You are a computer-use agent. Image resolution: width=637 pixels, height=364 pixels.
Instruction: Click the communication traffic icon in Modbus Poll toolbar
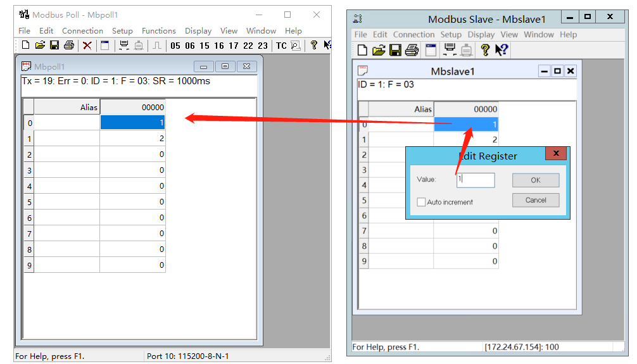point(296,46)
